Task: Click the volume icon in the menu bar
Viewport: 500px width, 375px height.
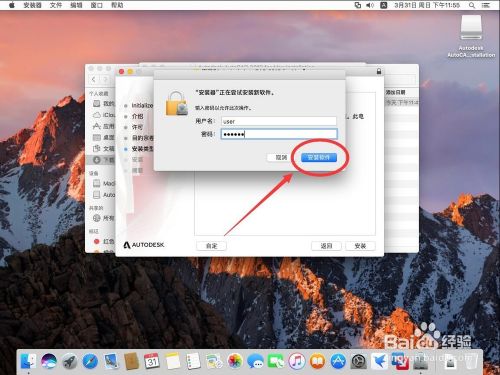Action: [x=370, y=5]
